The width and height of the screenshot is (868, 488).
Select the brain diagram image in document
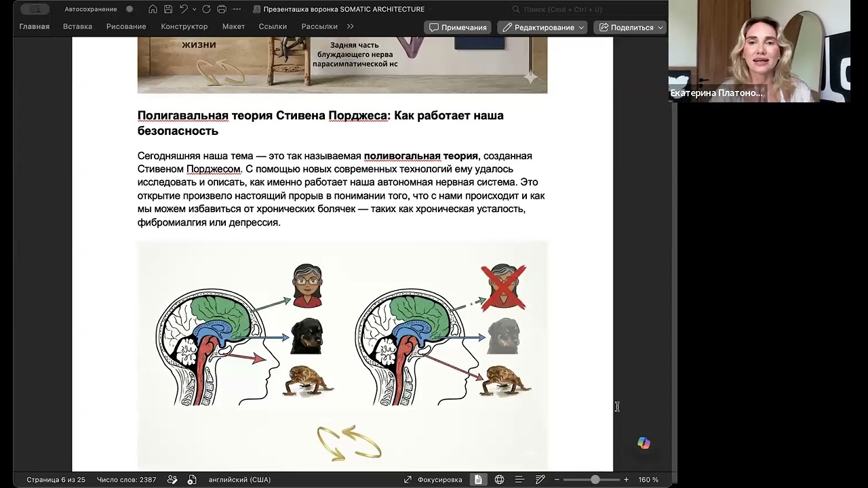(342, 355)
